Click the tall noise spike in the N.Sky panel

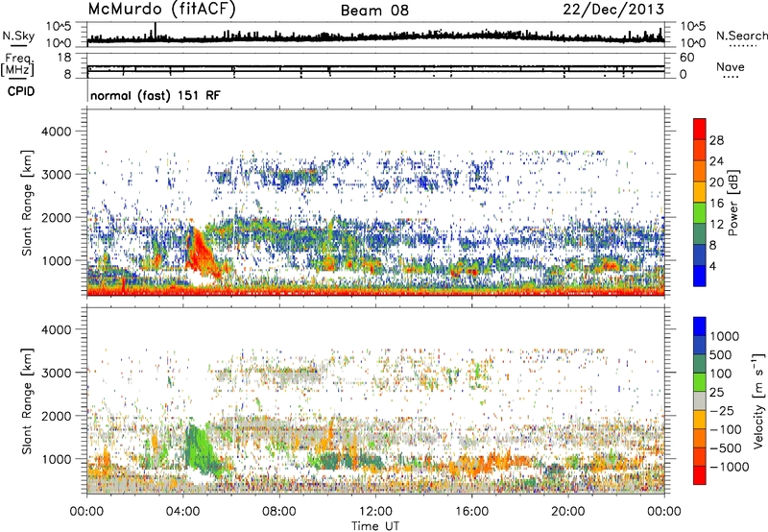pos(156,31)
